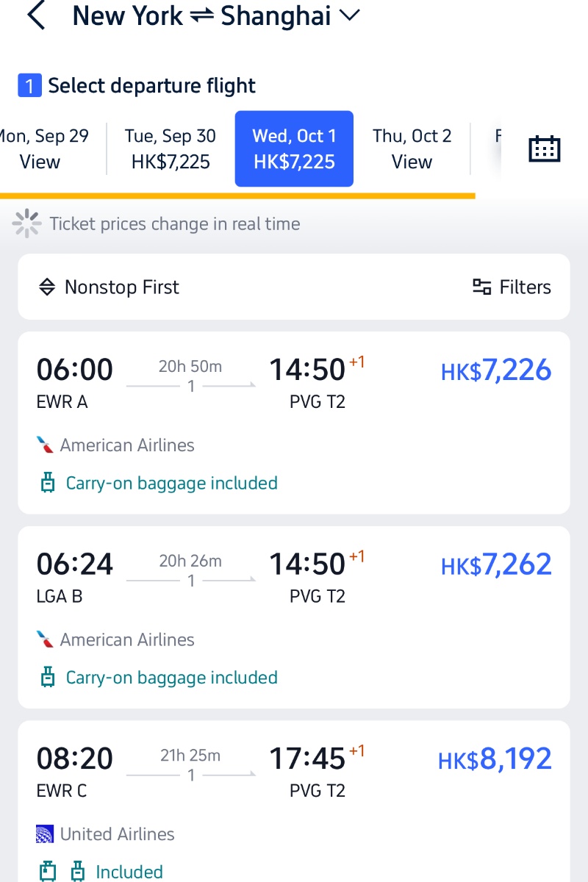Viewport: 588px width, 882px height.
Task: Select the Thu, Oct 2 date tab
Action: click(x=412, y=148)
